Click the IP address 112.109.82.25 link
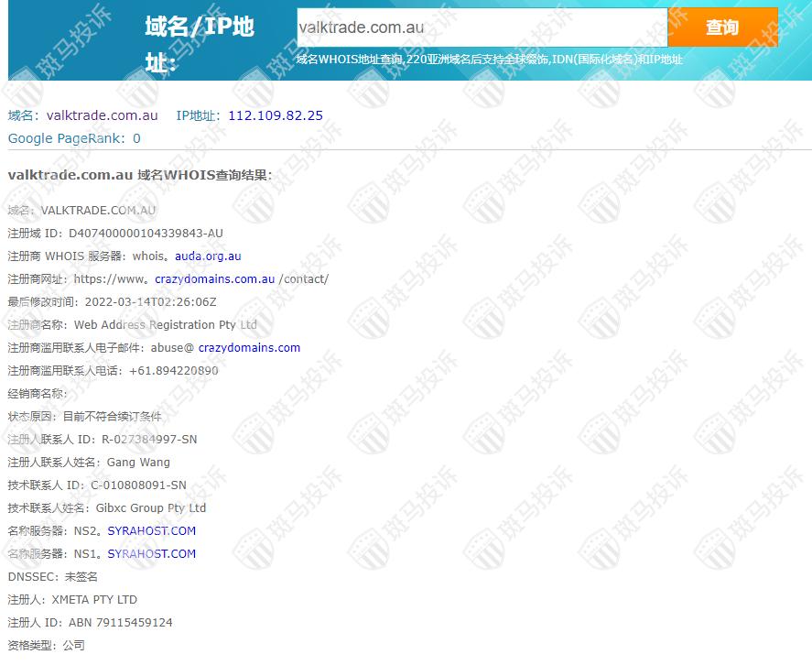This screenshot has height=665, width=812. (x=275, y=115)
